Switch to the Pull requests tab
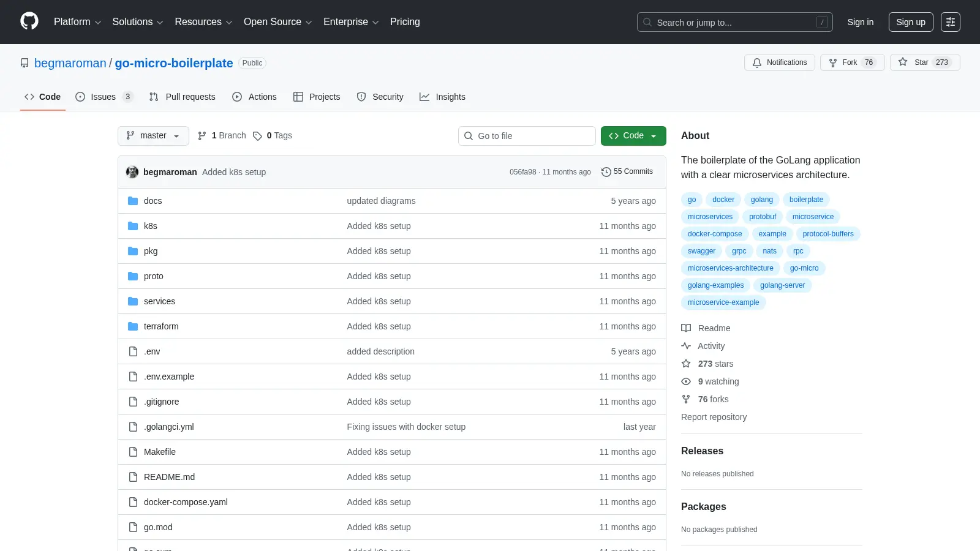The image size is (980, 551). click(x=183, y=97)
